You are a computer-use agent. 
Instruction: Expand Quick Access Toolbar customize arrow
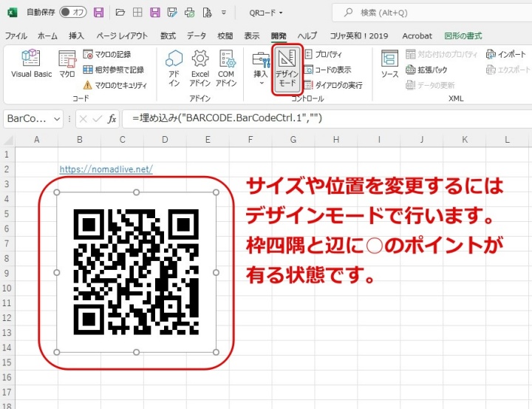coord(224,13)
